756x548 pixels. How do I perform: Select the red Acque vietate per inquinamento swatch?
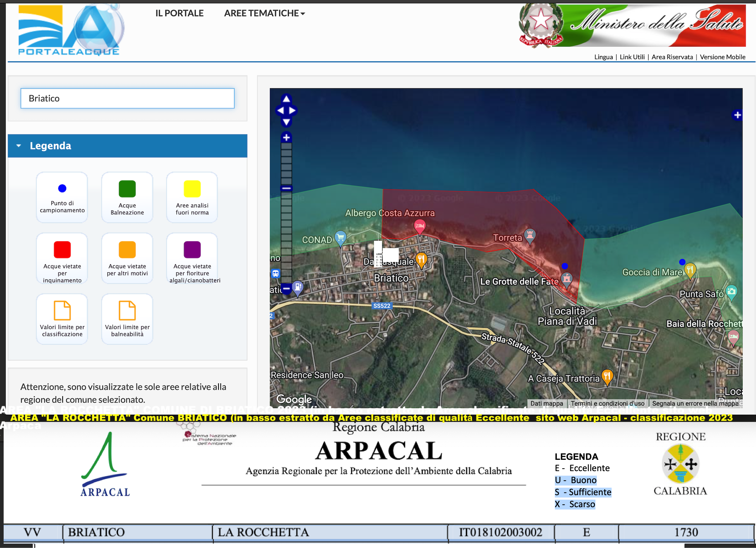[x=62, y=250]
